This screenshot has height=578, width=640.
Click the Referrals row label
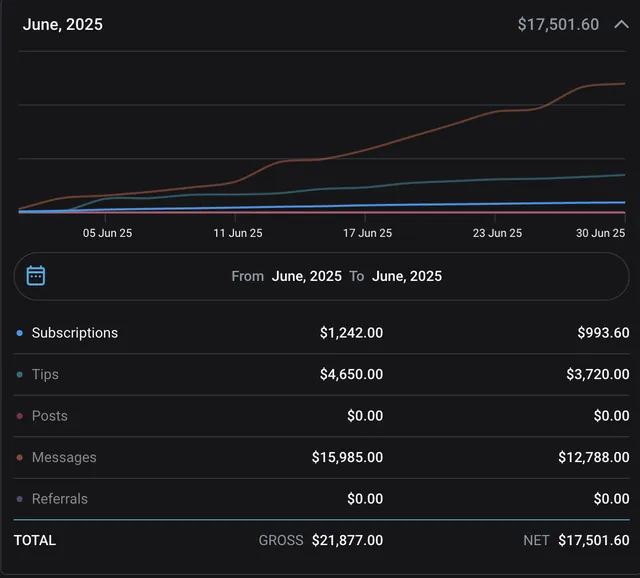tap(60, 499)
